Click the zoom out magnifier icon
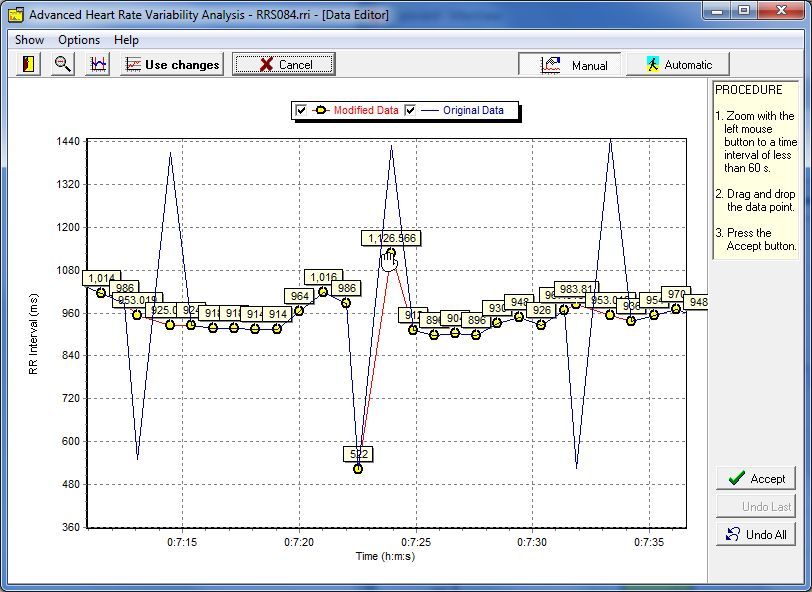 click(63, 64)
